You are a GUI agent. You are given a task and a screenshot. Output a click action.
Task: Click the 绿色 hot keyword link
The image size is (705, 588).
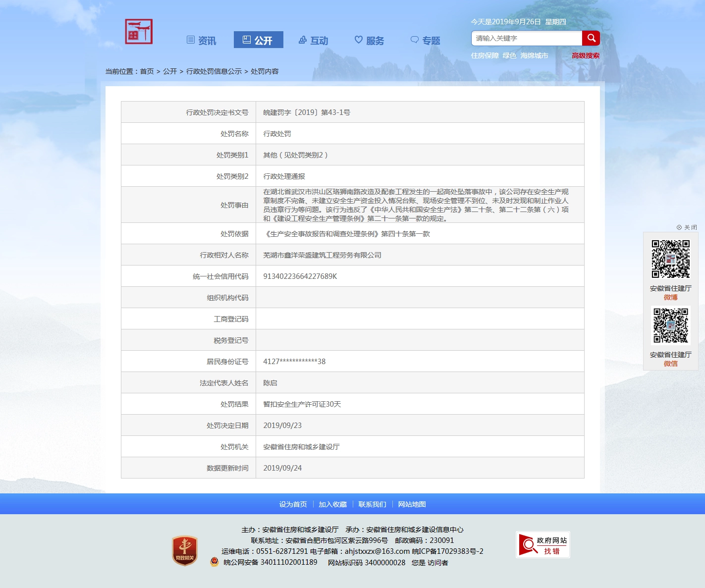click(509, 55)
